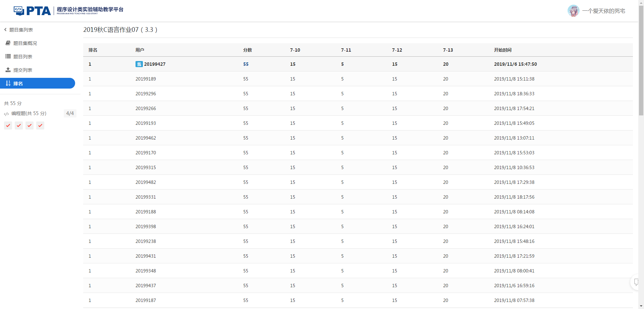Click the user avatar picture

[x=573, y=11]
